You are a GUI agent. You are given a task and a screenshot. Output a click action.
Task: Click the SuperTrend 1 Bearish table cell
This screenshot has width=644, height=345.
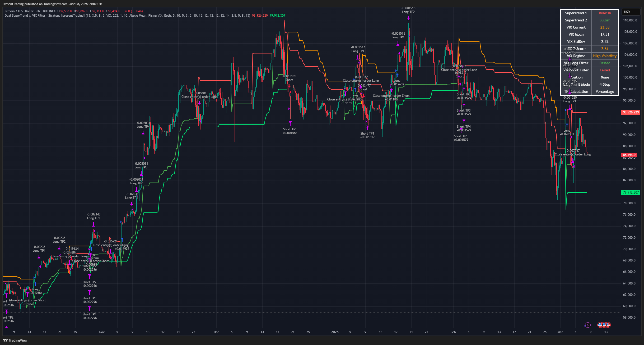(605, 13)
